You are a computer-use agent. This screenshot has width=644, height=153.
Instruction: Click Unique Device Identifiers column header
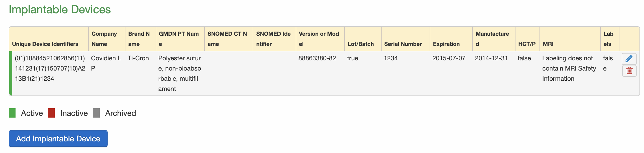pyautogui.click(x=45, y=44)
